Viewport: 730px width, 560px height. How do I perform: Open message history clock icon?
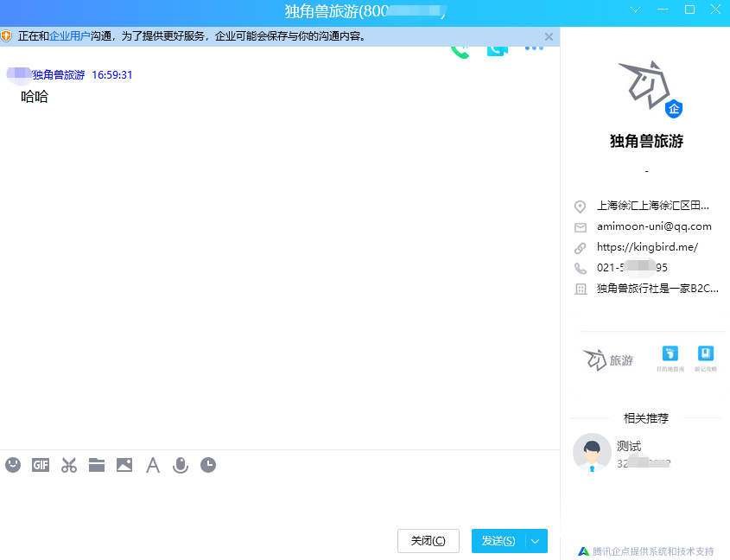(208, 465)
